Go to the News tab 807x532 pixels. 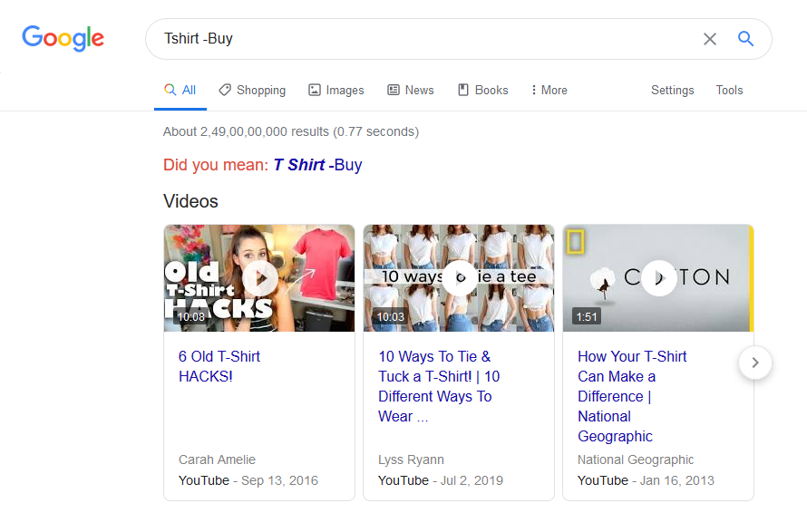pyautogui.click(x=411, y=91)
